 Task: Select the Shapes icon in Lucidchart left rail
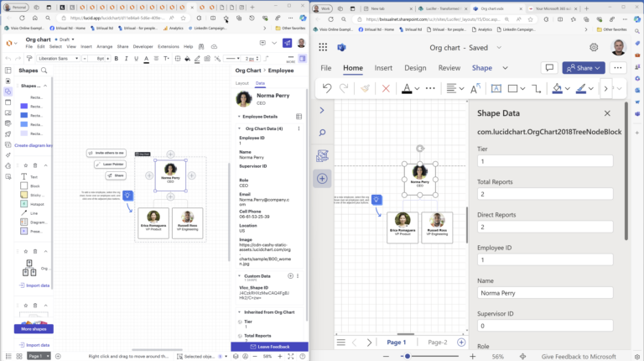(8, 92)
